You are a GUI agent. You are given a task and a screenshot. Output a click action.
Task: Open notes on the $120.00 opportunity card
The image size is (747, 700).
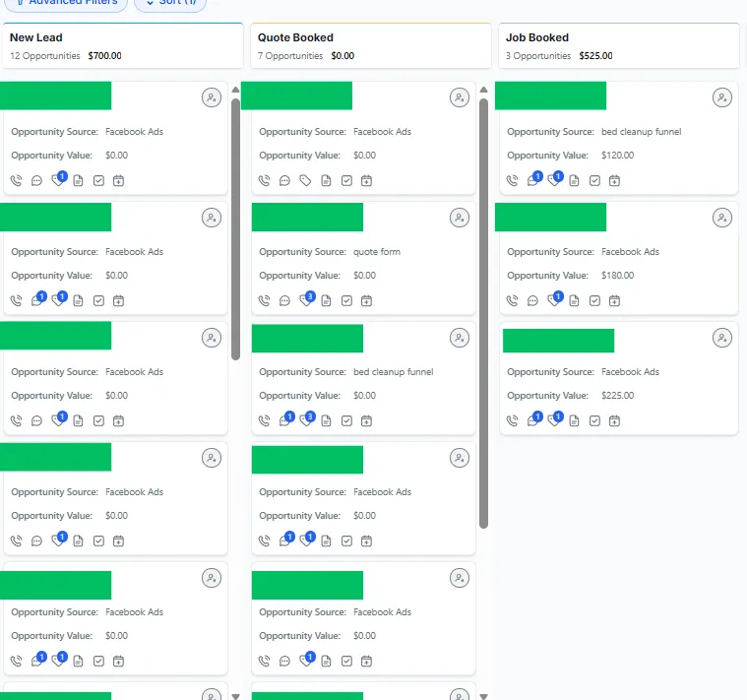coord(574,180)
